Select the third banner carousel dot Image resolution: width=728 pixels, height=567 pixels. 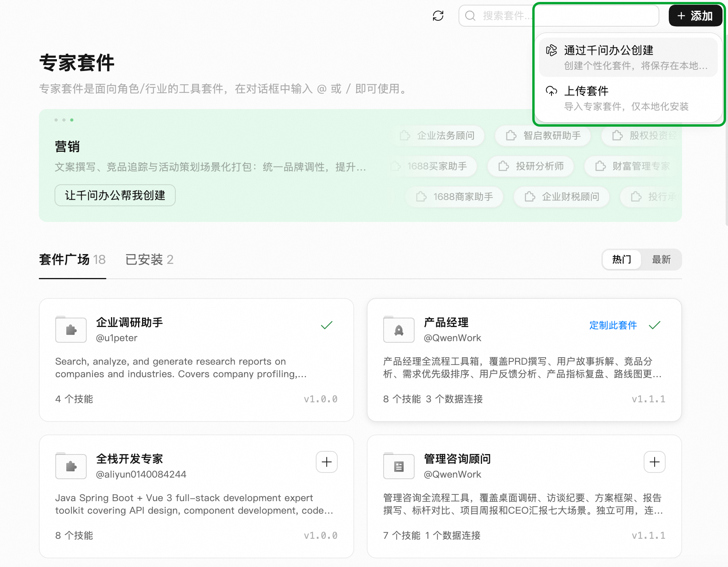(x=72, y=120)
